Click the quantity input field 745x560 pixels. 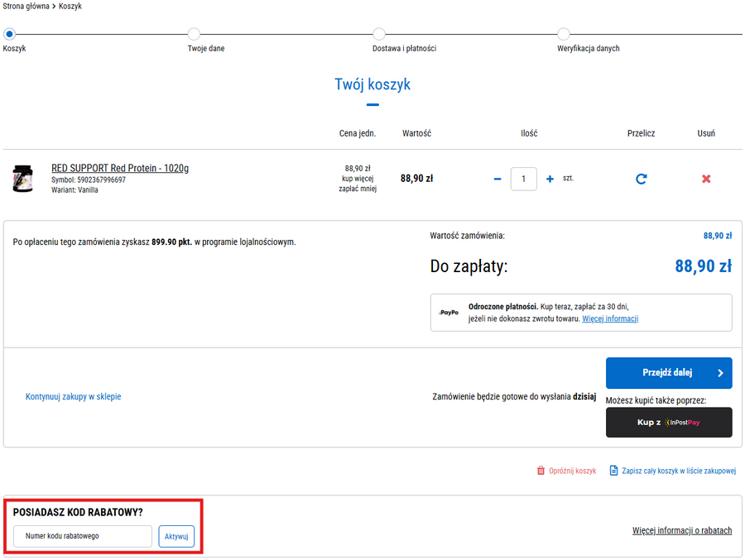[x=523, y=179]
